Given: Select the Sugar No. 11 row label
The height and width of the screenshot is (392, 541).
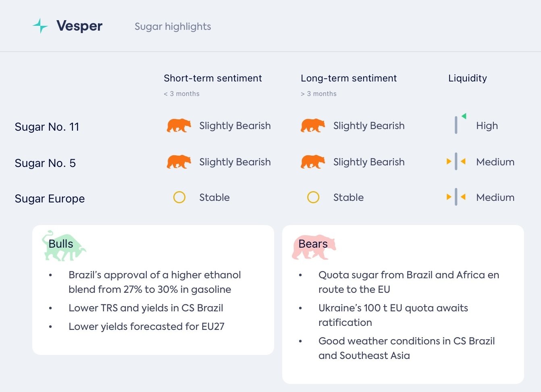Looking at the screenshot, I should 47,127.
